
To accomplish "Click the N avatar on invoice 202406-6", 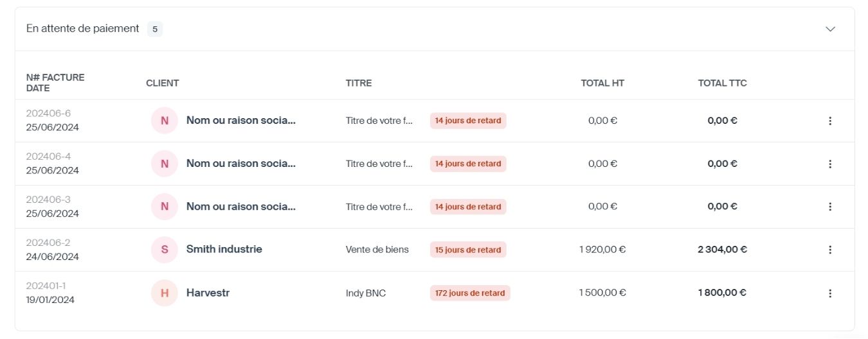I will [x=165, y=121].
